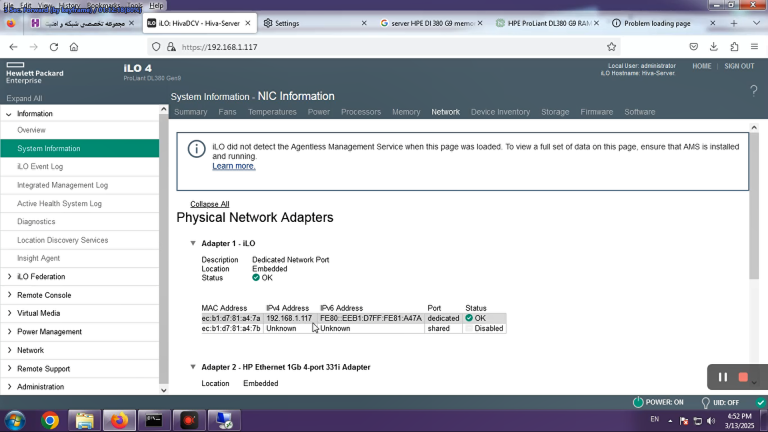Switch to Firefox in taskbar

click(119, 421)
